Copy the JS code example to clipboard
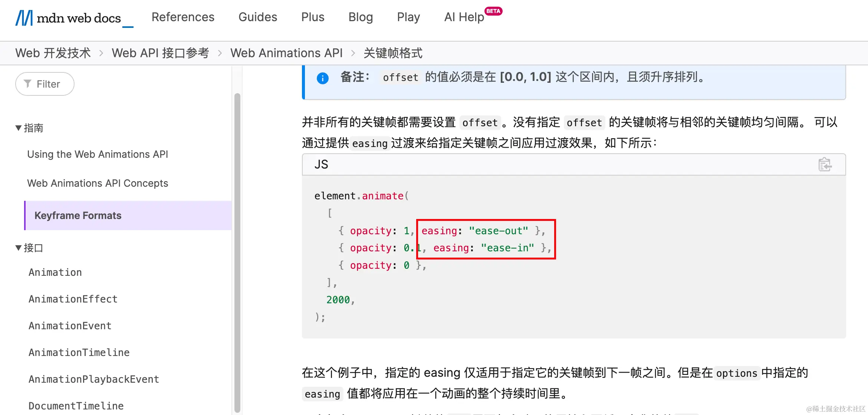Viewport: 868px width, 415px height. pos(825,164)
